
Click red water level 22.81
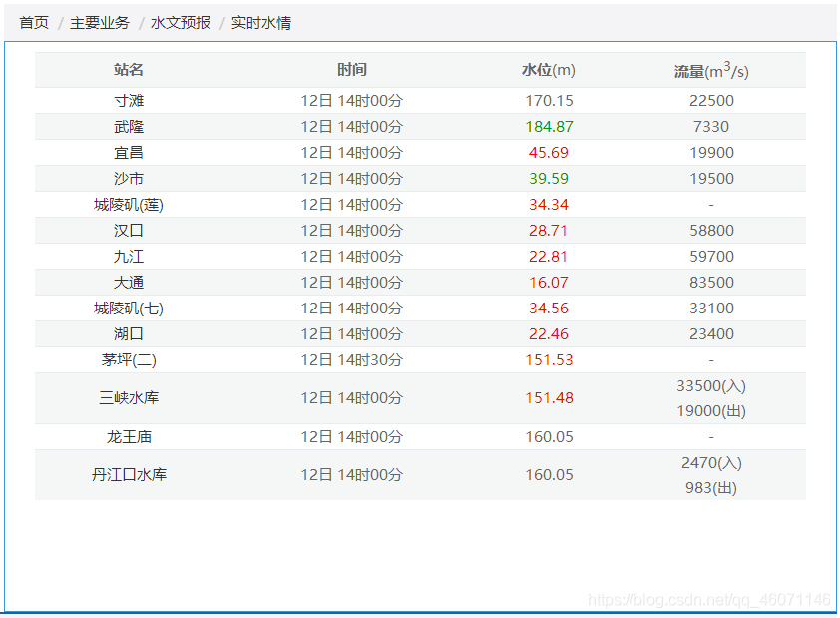549,257
